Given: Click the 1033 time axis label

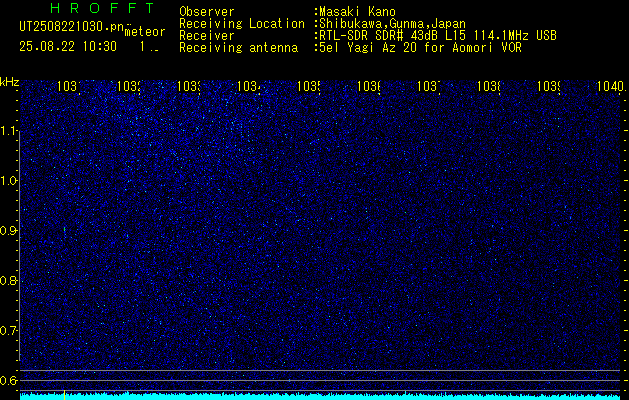Looking at the screenshot, I should [189, 86].
